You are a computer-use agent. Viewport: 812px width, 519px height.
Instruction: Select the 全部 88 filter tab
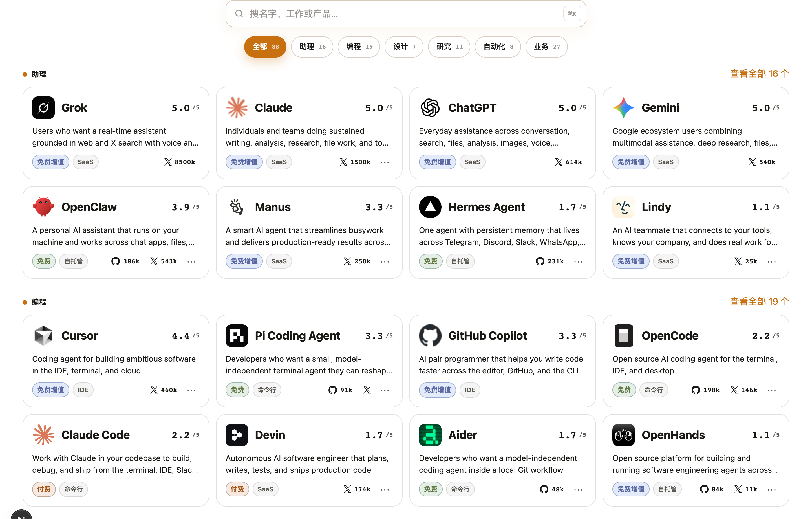tap(265, 47)
